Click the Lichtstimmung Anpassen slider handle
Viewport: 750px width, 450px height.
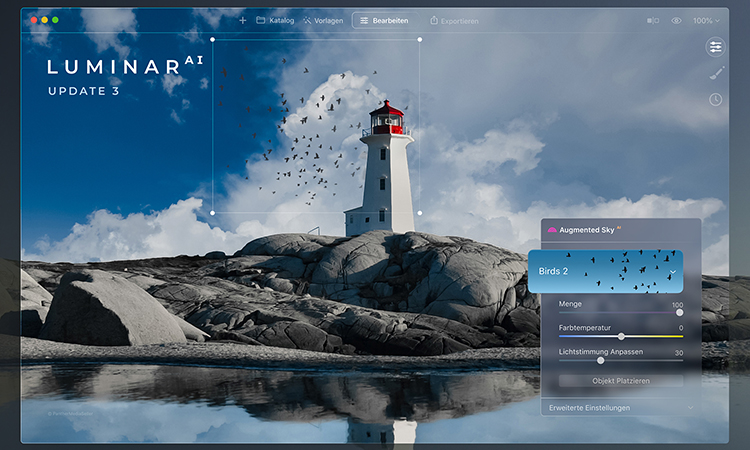click(600, 360)
